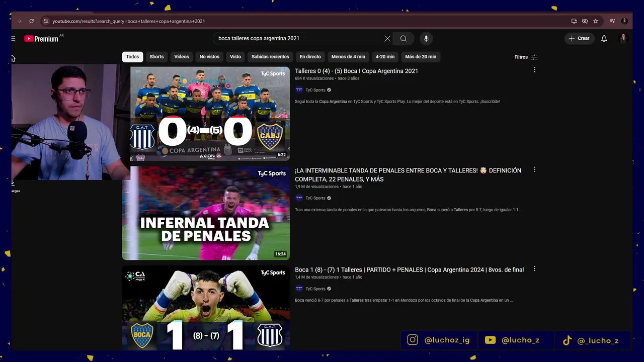
Task: Select the No vistos filter chip
Action: click(209, 57)
